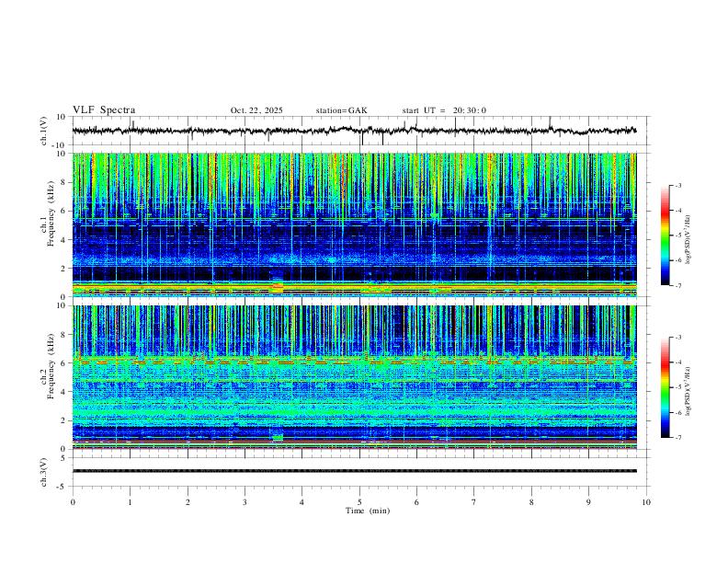Click the time axis tick label '0'
The height and width of the screenshot is (563, 728).
(73, 502)
